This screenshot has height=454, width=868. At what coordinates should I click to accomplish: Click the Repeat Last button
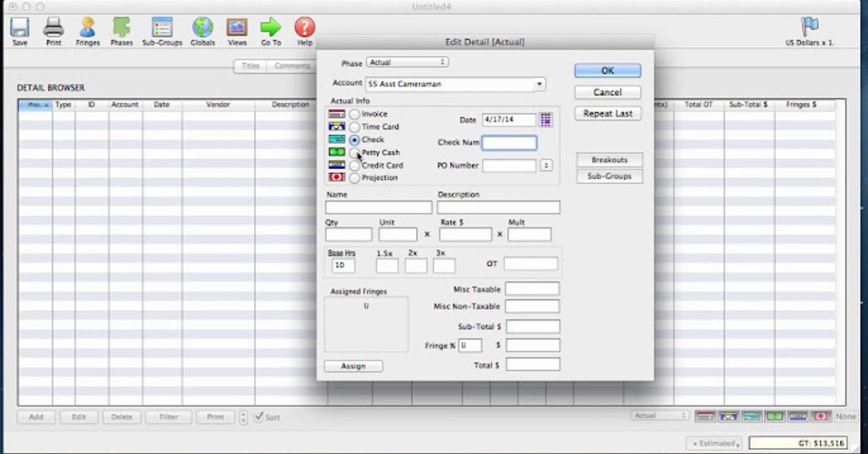(x=608, y=113)
